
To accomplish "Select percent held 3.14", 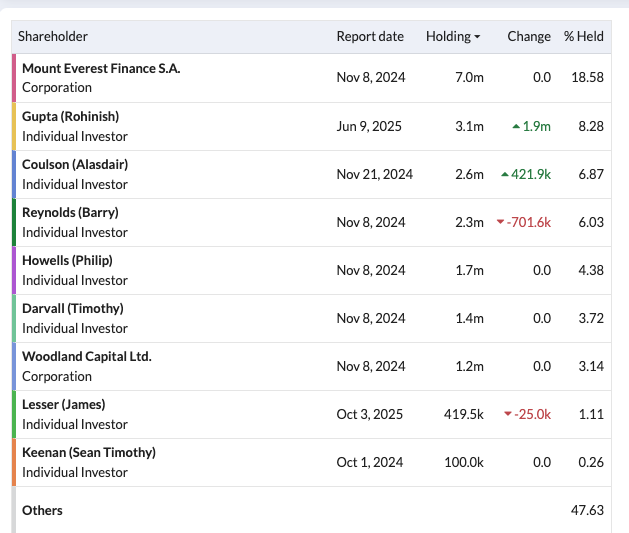I will point(591,366).
